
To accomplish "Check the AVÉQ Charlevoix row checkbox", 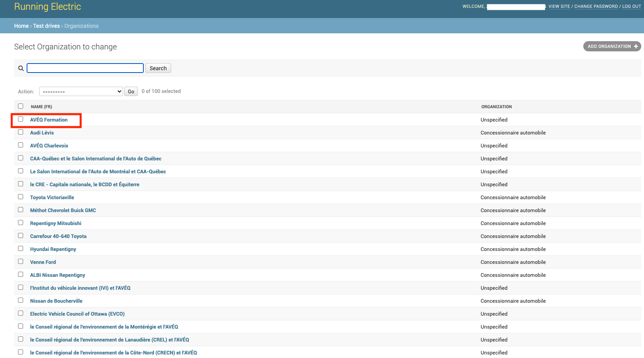I will (x=21, y=145).
